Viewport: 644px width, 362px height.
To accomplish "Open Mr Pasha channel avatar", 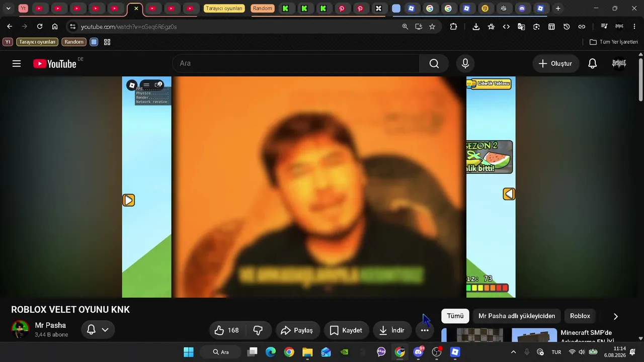I will pos(20,329).
